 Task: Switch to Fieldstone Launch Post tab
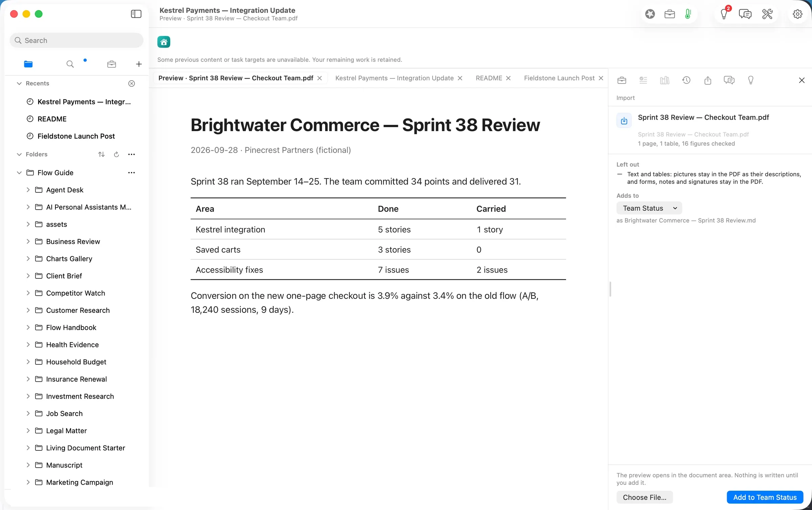(x=559, y=78)
